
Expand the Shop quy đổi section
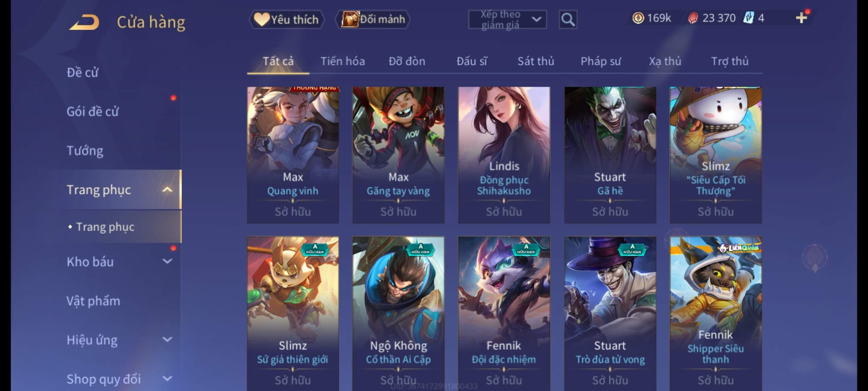[x=167, y=378]
